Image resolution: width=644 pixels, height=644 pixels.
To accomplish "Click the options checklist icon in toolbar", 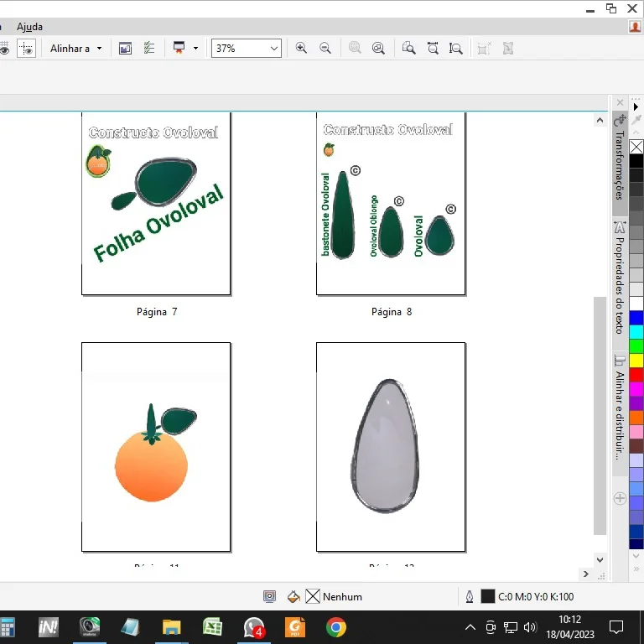I will coord(149,49).
